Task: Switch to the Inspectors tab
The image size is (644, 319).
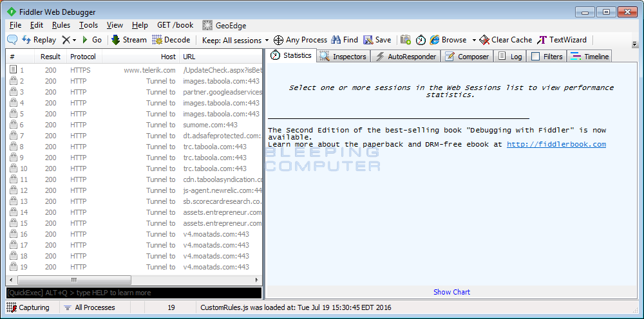Action: point(343,56)
